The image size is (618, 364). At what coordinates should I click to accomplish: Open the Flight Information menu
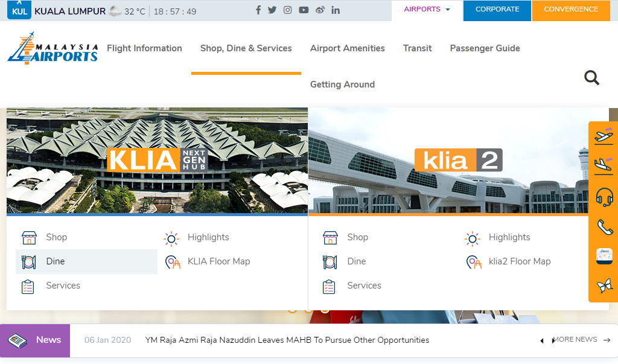144,48
